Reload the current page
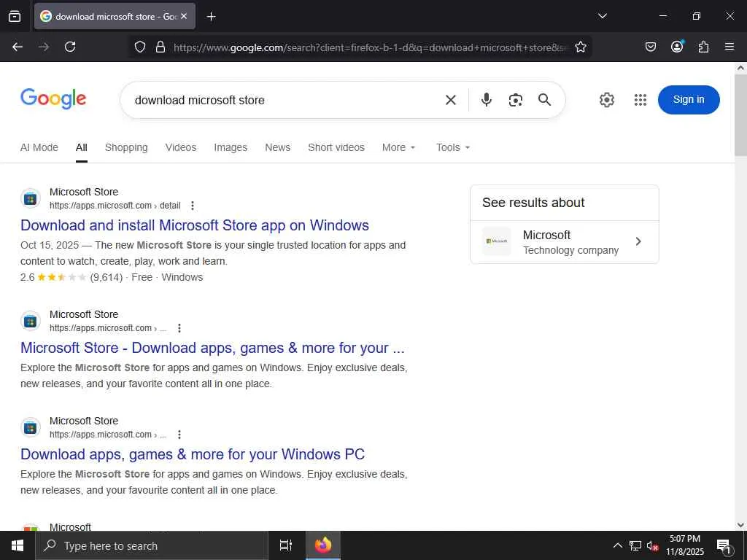This screenshot has width=747, height=560. point(70,47)
